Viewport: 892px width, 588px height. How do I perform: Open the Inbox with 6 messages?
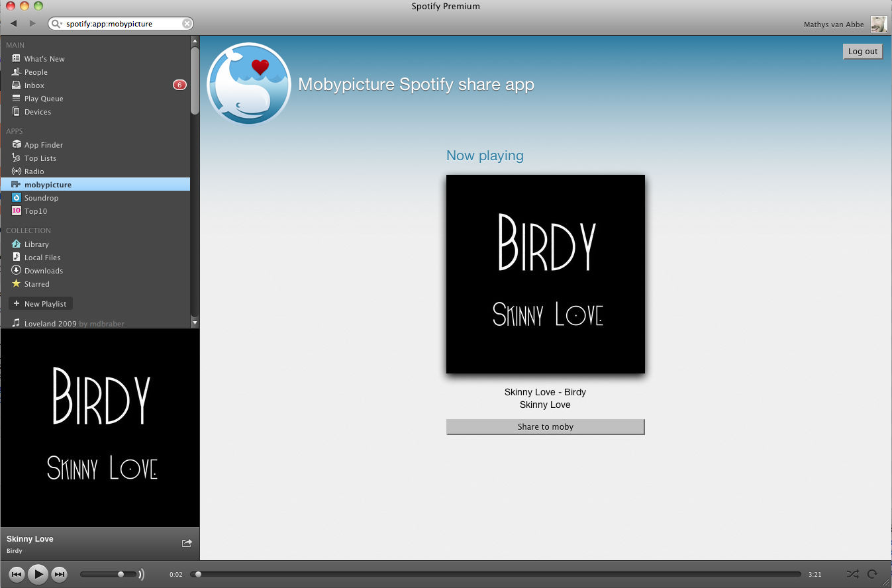tap(34, 85)
